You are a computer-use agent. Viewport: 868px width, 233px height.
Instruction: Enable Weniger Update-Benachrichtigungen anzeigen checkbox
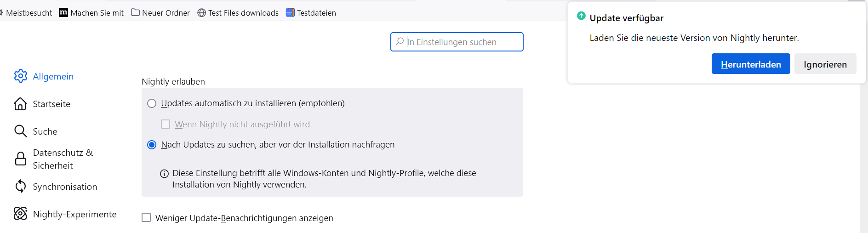click(146, 217)
